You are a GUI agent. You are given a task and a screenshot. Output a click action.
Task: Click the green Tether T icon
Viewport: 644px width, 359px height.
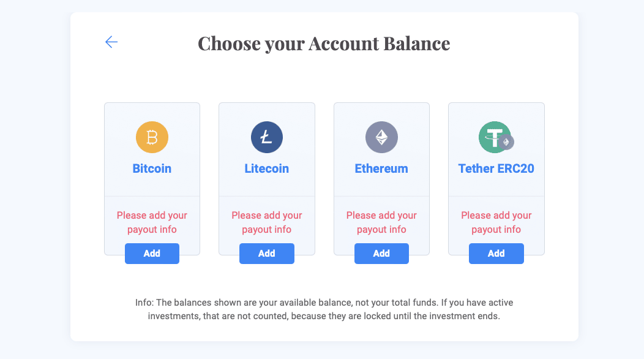tap(495, 137)
